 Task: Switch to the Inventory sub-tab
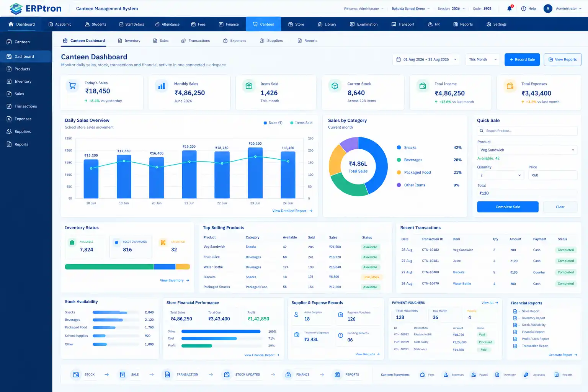tap(129, 41)
